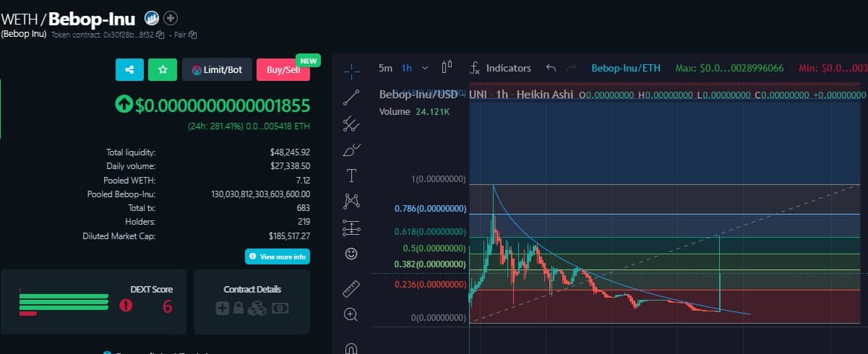Click the DEXT Score warning icon

[x=127, y=306]
